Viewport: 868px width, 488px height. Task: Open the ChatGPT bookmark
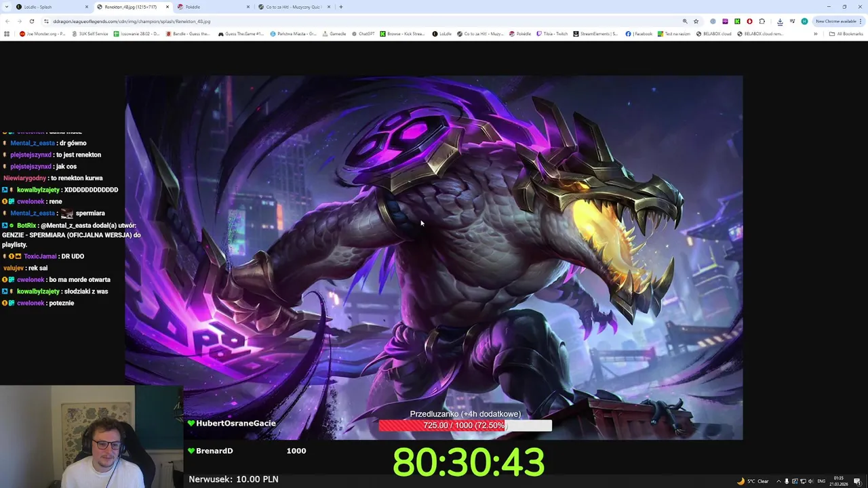click(363, 33)
